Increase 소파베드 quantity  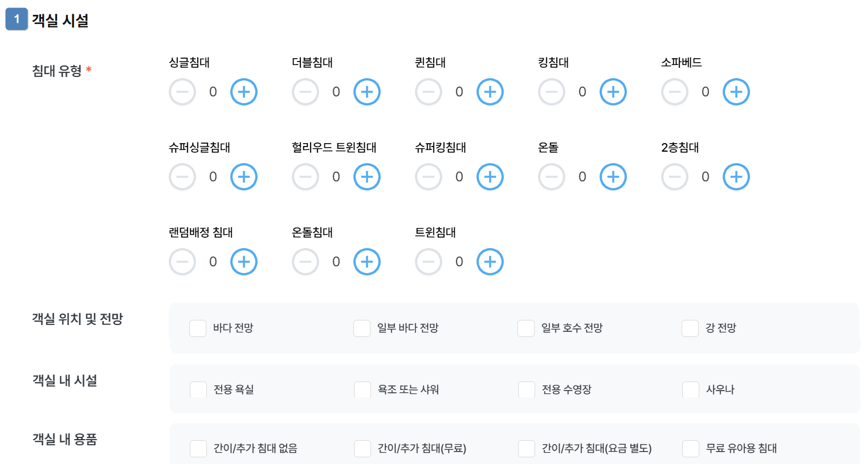click(736, 92)
